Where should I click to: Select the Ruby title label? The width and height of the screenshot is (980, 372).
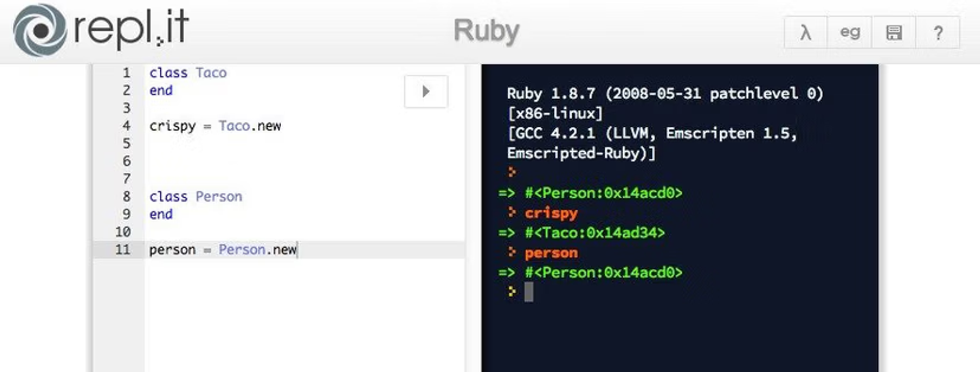click(x=486, y=31)
